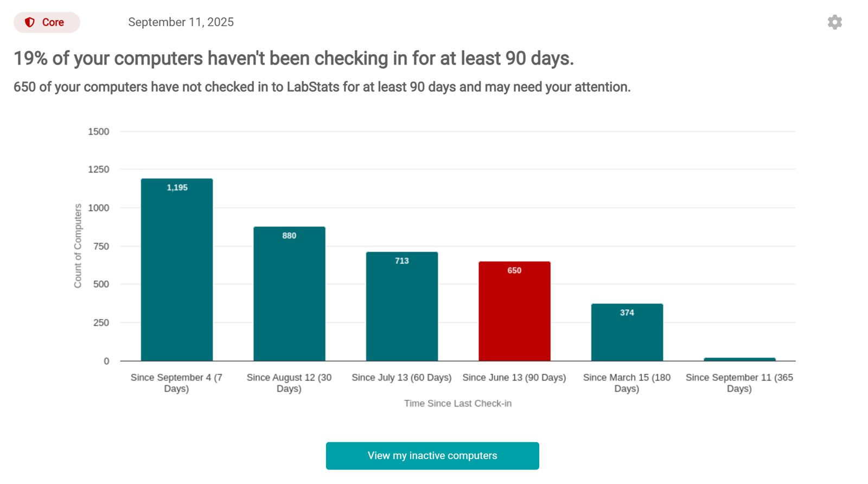868x484 pixels.
Task: Click the Count of Computers axis title
Action: [x=78, y=246]
